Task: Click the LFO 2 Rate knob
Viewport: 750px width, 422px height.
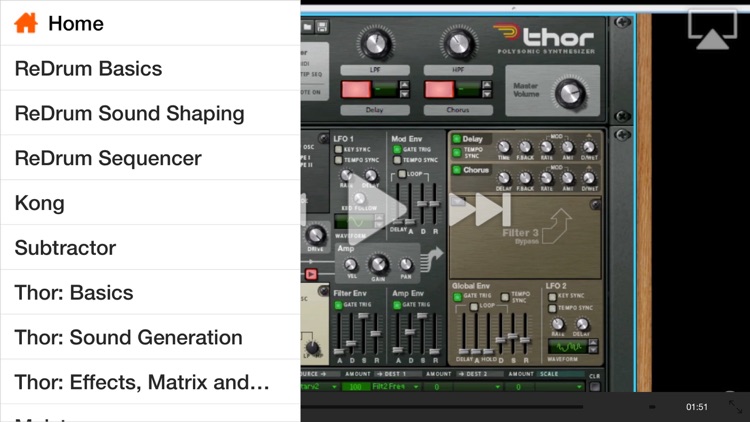Action: pyautogui.click(x=558, y=324)
